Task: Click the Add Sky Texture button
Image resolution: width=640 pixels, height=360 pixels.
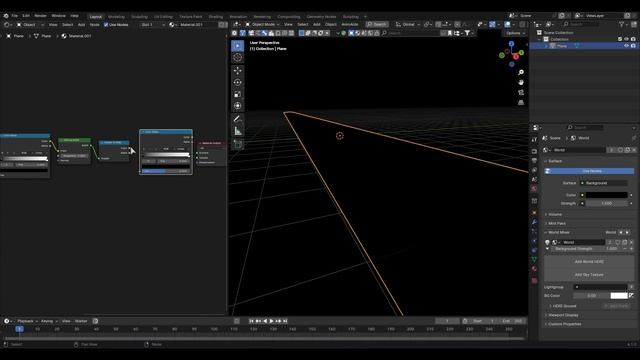Action: (589, 275)
